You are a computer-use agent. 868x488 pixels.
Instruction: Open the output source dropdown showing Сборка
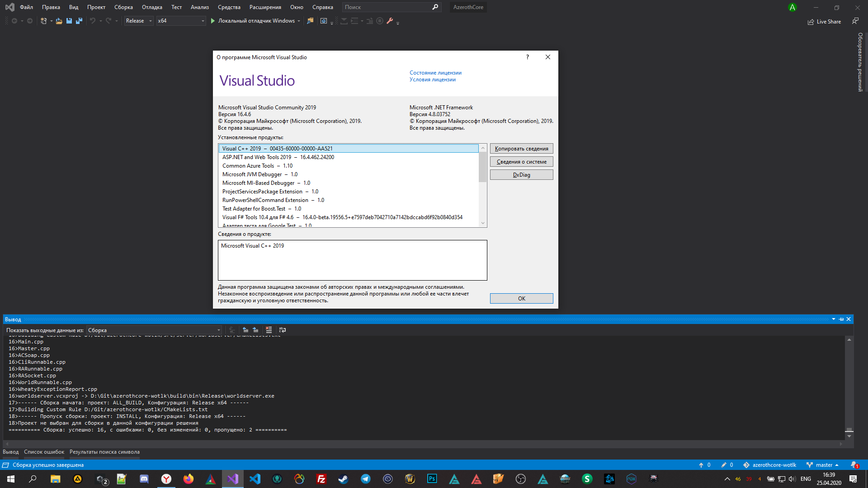[154, 330]
